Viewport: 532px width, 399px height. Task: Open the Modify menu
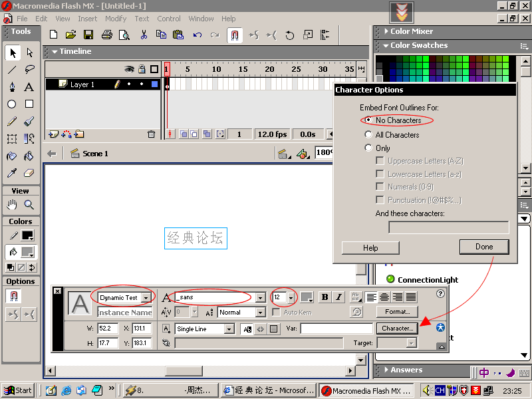tap(116, 19)
